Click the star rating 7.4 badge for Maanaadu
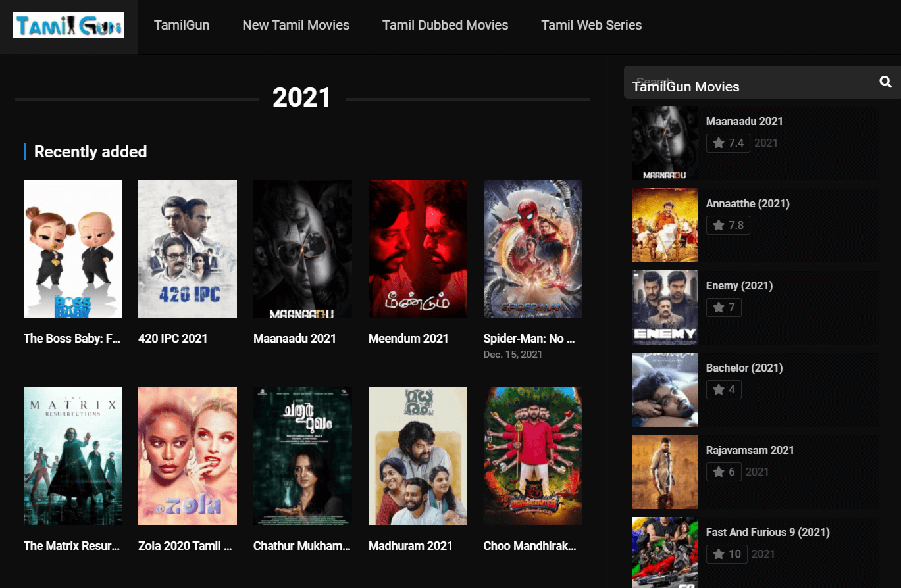Viewport: 901px width, 588px height. 728,143
